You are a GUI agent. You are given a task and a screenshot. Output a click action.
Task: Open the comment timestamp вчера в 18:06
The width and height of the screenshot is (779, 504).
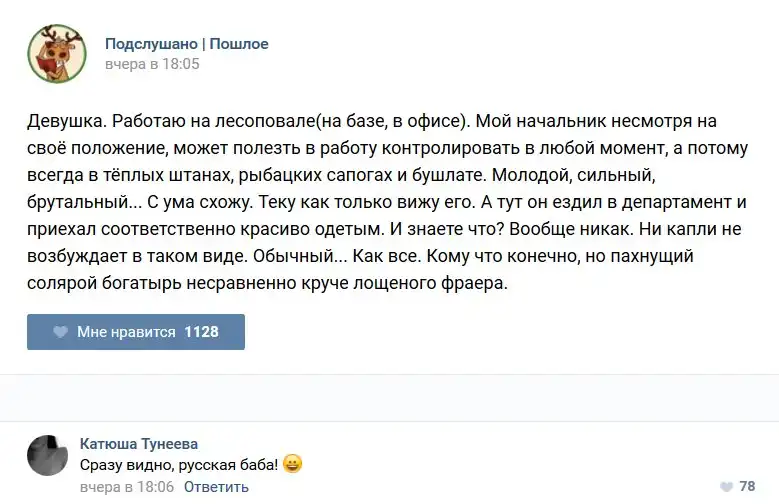click(126, 487)
